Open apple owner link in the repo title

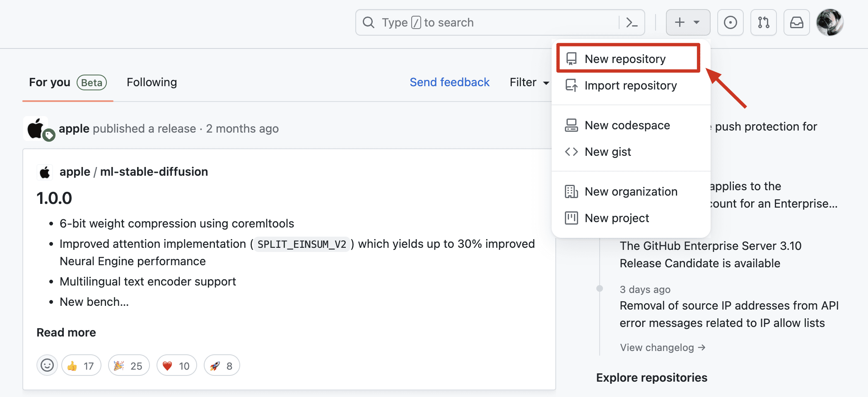(x=75, y=172)
